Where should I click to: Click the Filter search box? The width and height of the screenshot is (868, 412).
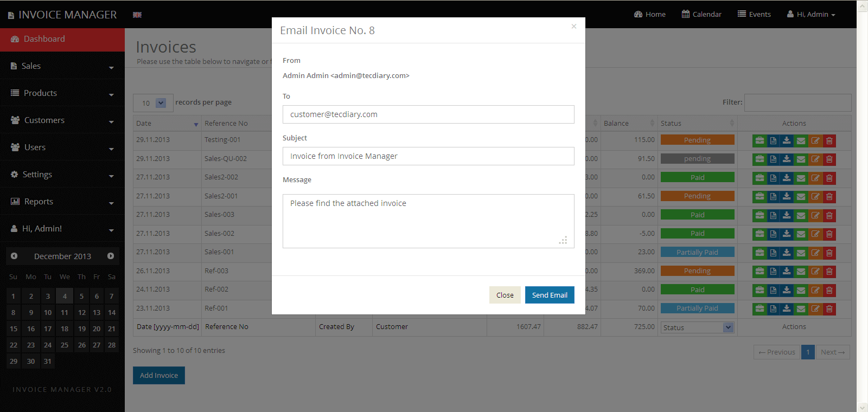(x=798, y=102)
